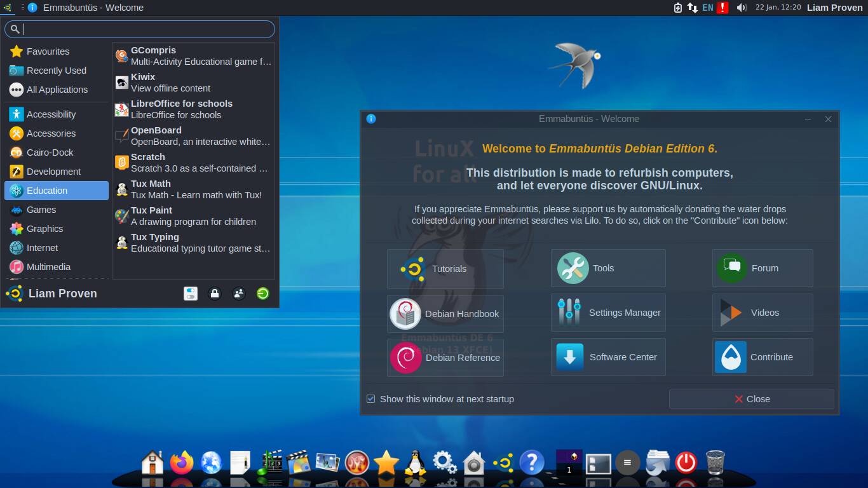Open the Tools section

607,268
